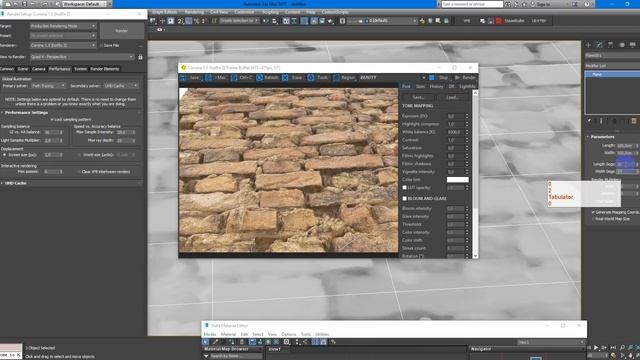Toggle Clear VFB in between renders
The width and height of the screenshot is (640, 360).
coord(79,172)
